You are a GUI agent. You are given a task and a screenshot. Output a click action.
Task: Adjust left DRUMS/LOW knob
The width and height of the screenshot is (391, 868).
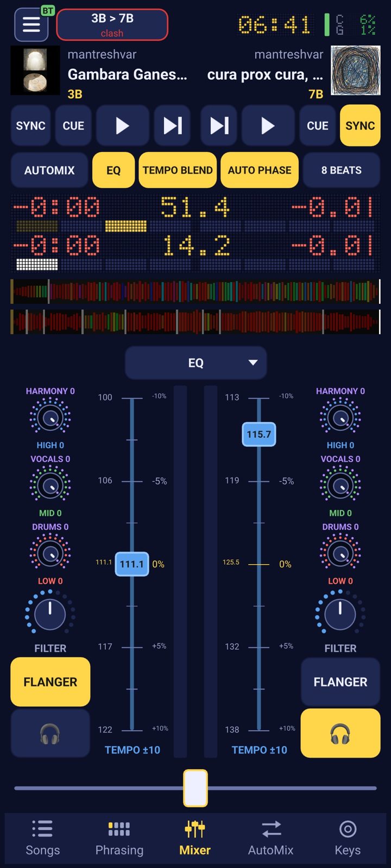point(50,553)
